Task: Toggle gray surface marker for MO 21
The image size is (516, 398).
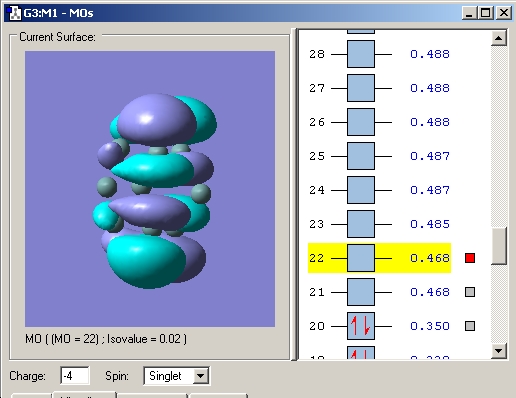Action: coord(470,292)
